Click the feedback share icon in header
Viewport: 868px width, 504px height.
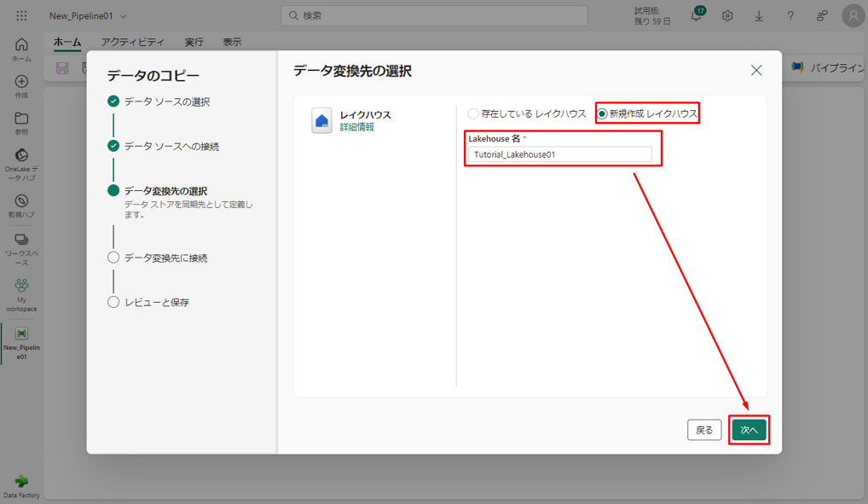(x=822, y=16)
